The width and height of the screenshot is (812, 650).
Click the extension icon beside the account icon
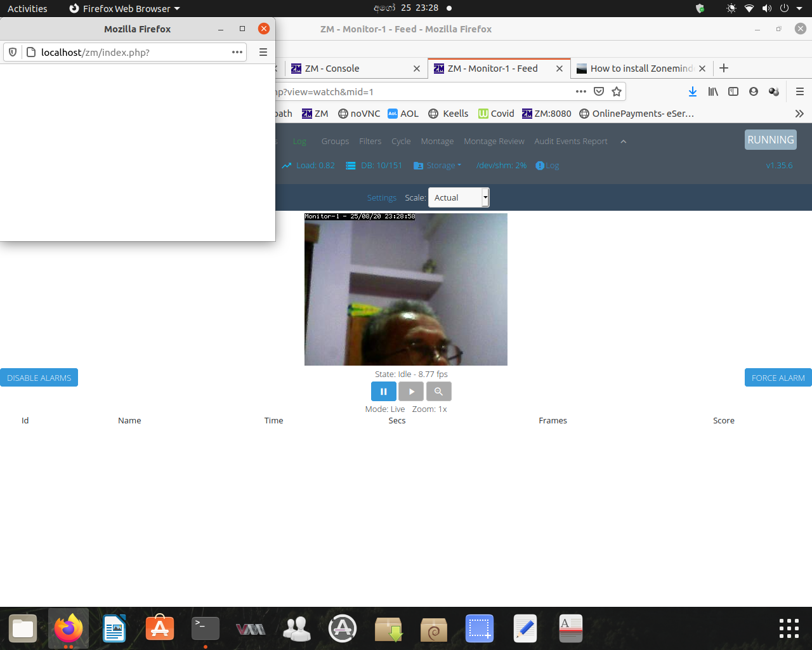point(774,91)
